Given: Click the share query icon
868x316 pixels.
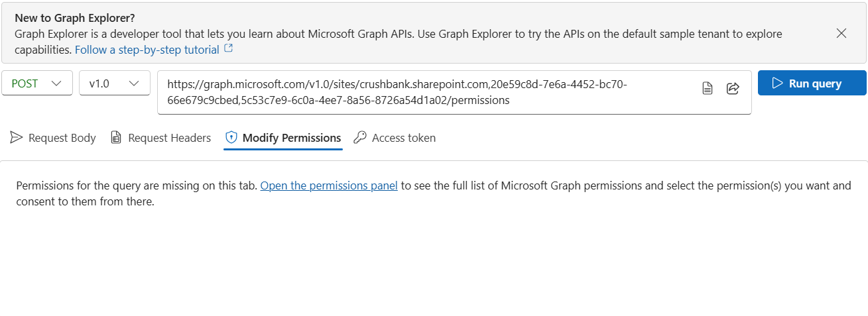Looking at the screenshot, I should [x=733, y=88].
